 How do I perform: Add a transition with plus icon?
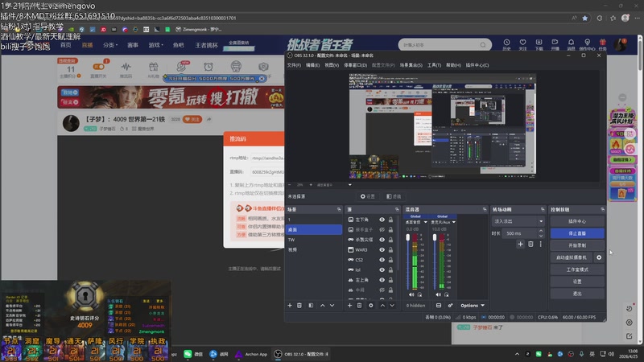pyautogui.click(x=520, y=244)
